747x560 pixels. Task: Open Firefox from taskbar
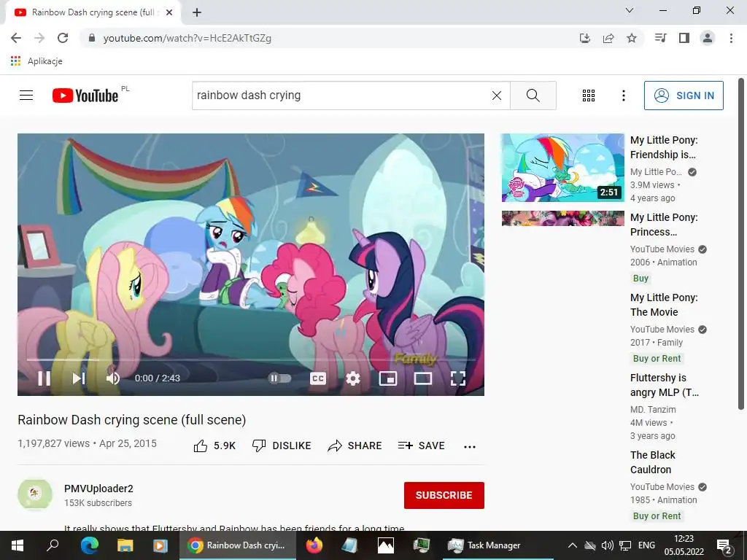coord(314,545)
